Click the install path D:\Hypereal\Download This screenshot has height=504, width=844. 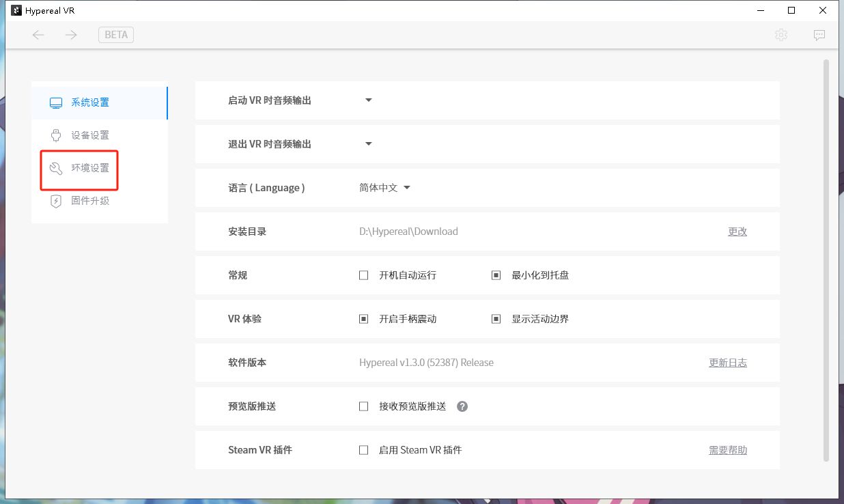click(408, 232)
